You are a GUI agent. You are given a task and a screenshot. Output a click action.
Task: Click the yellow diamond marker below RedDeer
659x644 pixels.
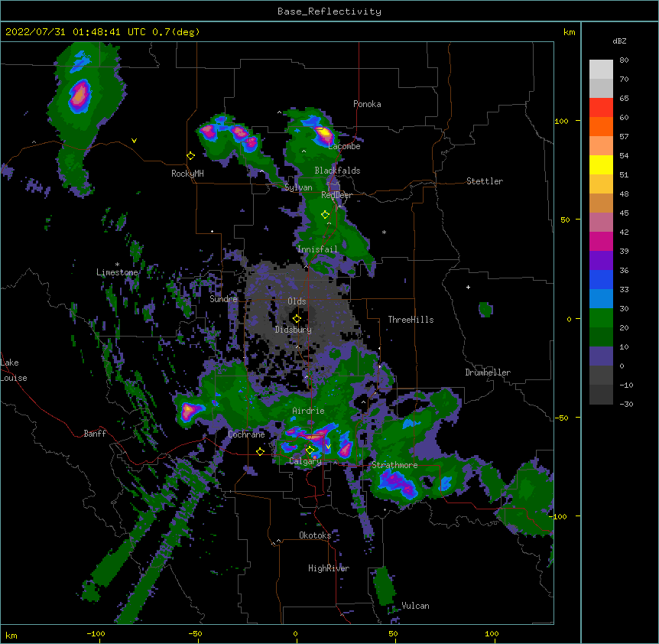325,215
